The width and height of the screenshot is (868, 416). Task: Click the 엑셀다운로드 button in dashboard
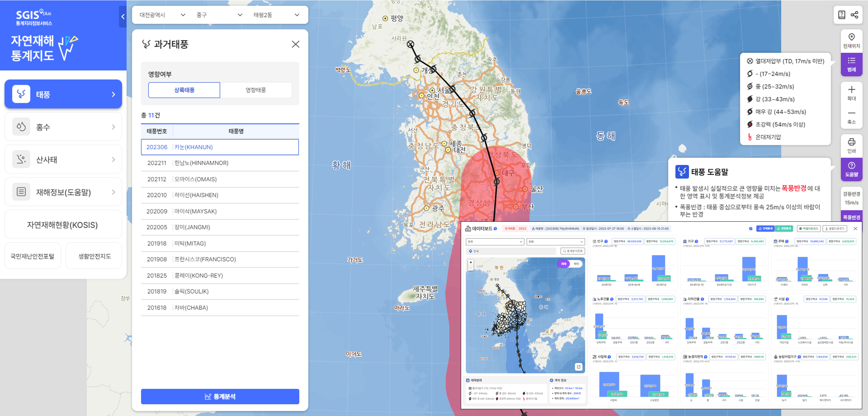pos(809,229)
